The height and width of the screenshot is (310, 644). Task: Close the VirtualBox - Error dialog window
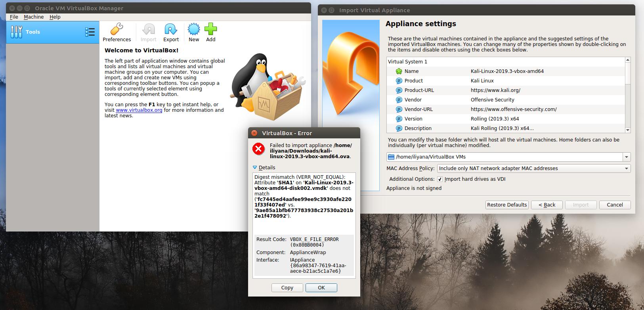[x=254, y=133]
